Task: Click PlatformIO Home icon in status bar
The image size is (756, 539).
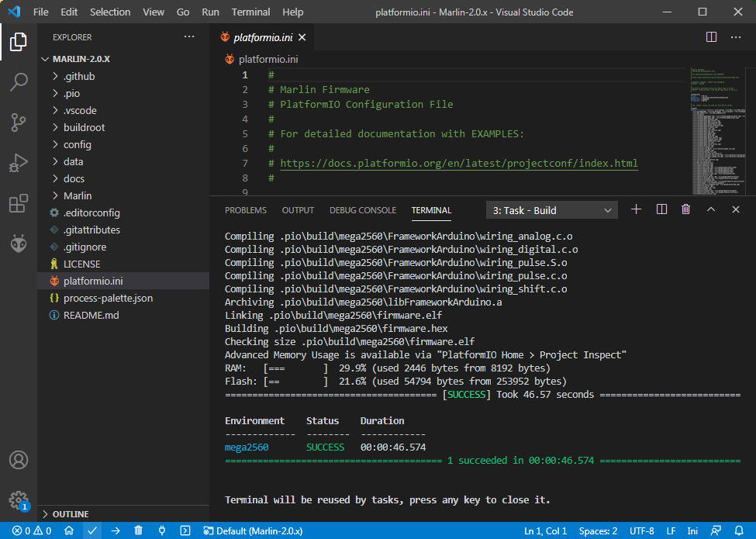Action: [x=69, y=531]
